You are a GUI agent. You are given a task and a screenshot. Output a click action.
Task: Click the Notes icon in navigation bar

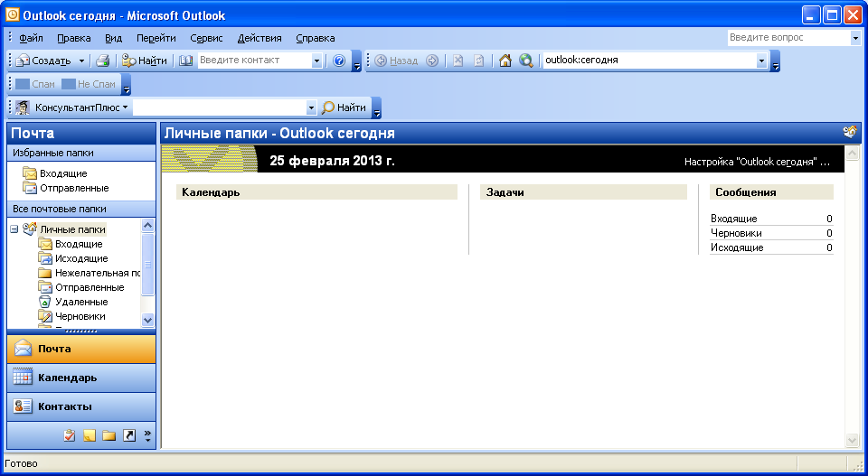[90, 435]
